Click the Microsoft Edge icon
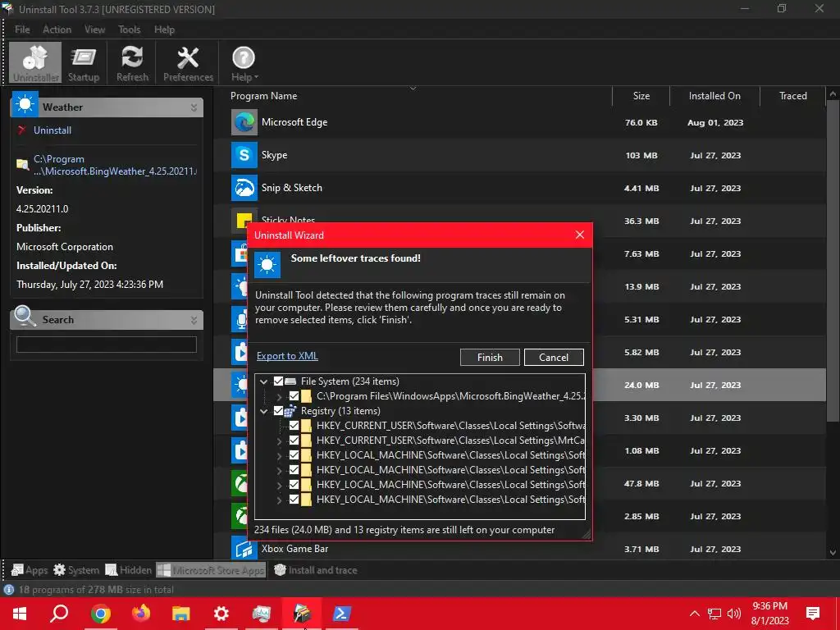 (244, 123)
